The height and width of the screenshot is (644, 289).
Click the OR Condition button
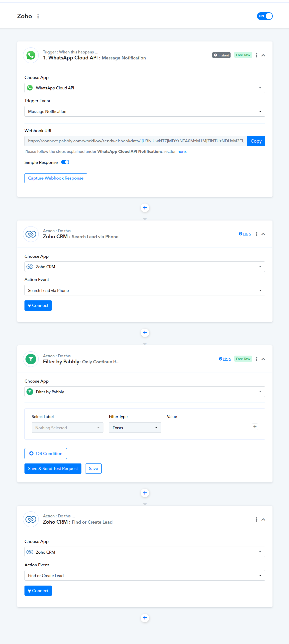[46, 454]
